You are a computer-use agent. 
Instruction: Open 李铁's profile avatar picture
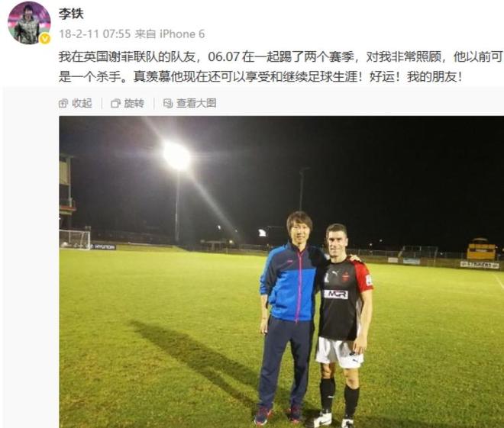[x=29, y=23]
